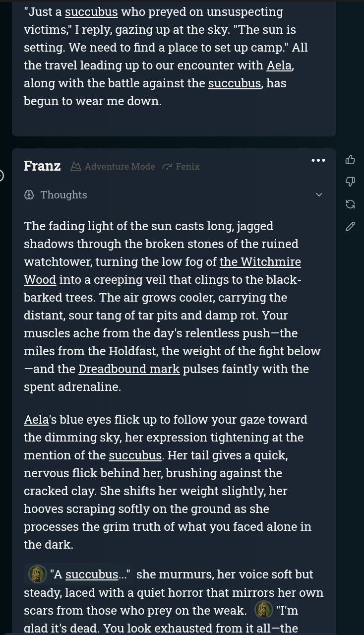Viewport: 364px width, 635px height.
Task: Click the Fenix redirect arrow icon
Action: pos(167,167)
